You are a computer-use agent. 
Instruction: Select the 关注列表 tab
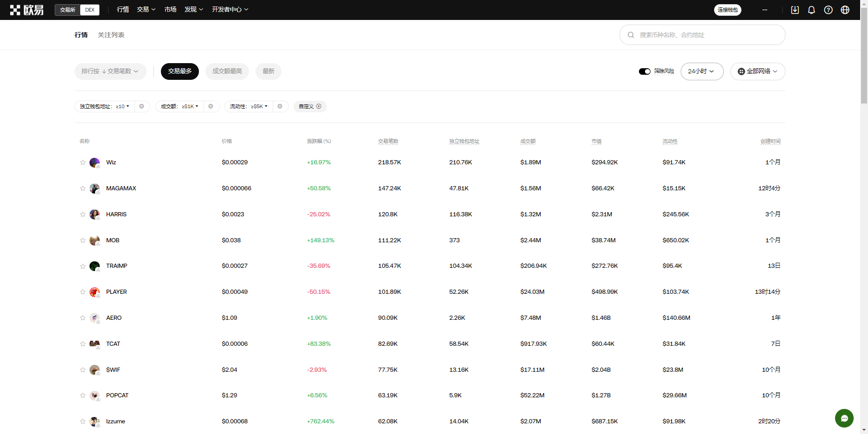click(111, 35)
